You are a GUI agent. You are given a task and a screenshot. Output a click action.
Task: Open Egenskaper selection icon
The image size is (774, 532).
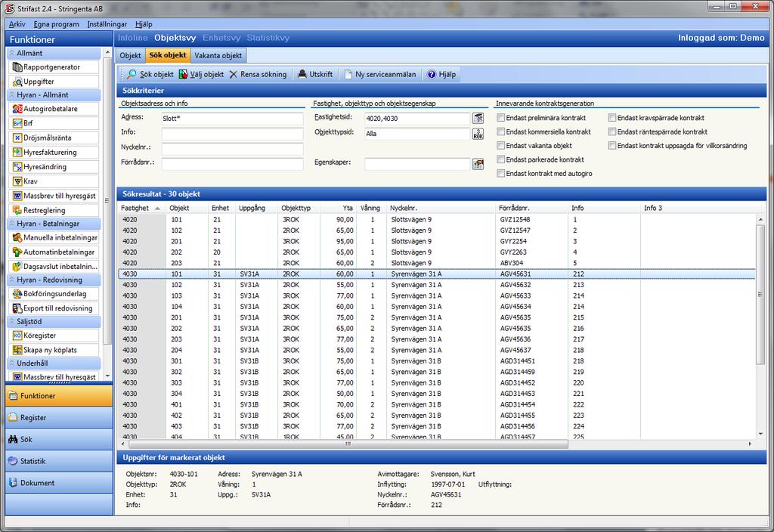[x=478, y=164]
